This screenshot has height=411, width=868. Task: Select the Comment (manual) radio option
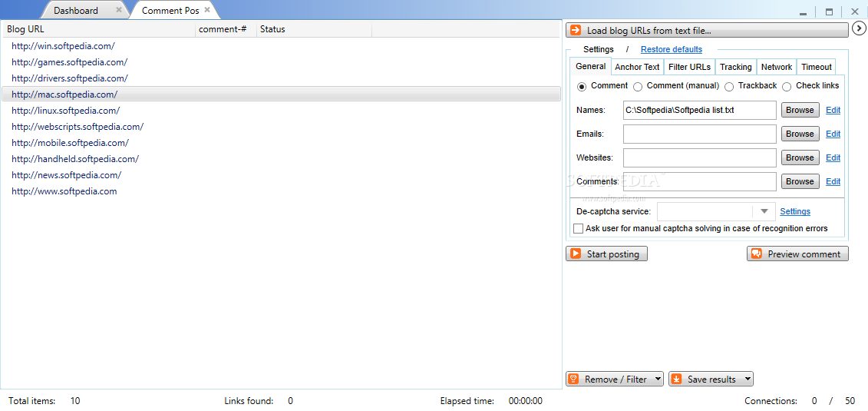pos(638,86)
